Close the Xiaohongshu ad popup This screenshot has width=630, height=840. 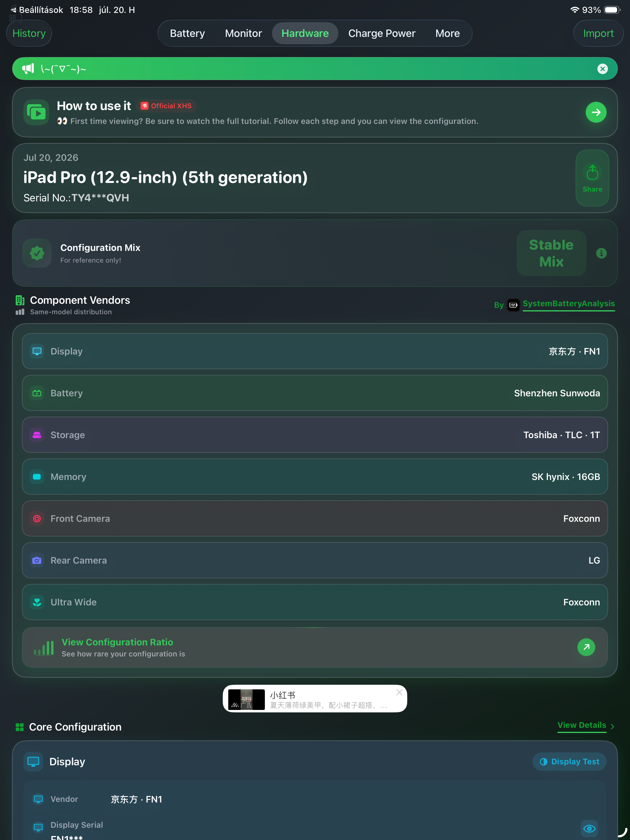[399, 692]
